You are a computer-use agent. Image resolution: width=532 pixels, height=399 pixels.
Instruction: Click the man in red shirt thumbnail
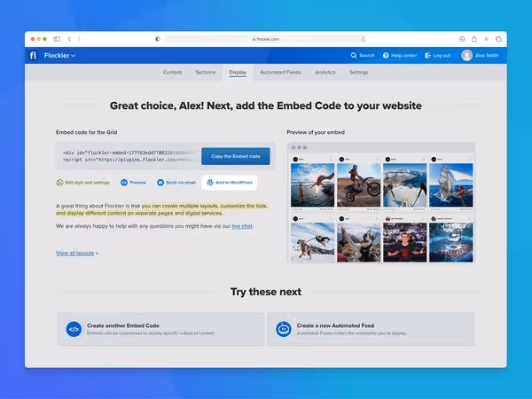click(x=405, y=242)
